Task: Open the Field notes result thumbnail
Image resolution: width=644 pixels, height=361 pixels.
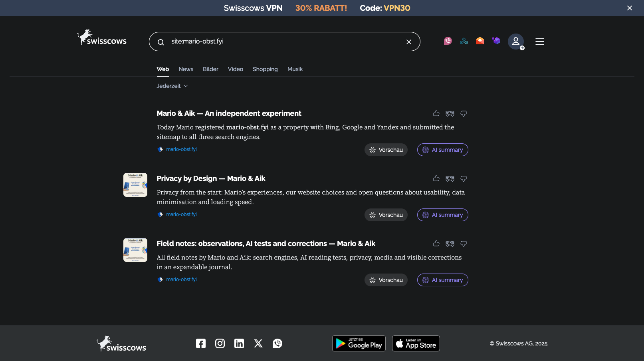Action: pyautogui.click(x=135, y=250)
